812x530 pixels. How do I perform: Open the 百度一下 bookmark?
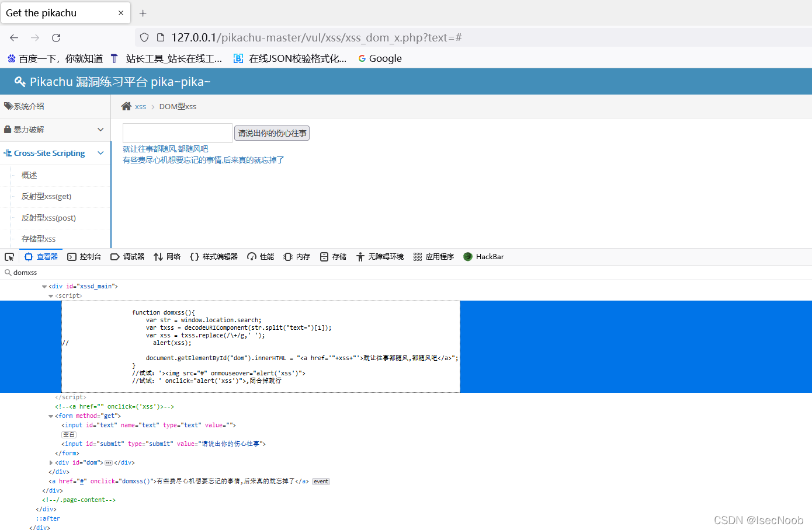tap(55, 58)
